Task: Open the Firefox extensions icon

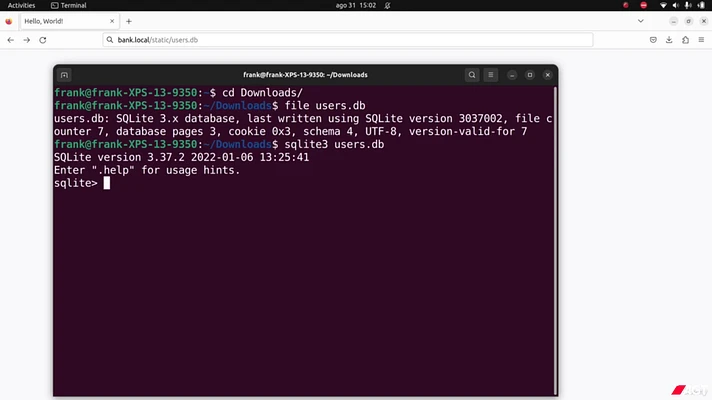Action: point(685,40)
